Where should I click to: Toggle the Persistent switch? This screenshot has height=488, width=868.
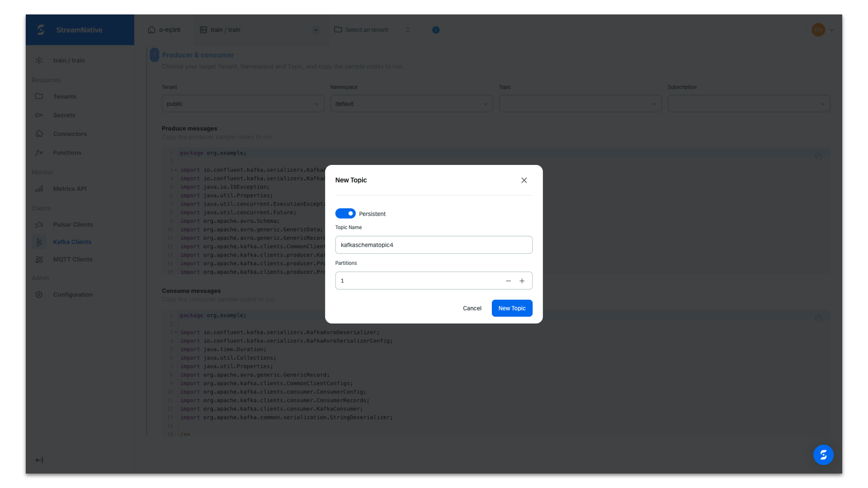(345, 213)
